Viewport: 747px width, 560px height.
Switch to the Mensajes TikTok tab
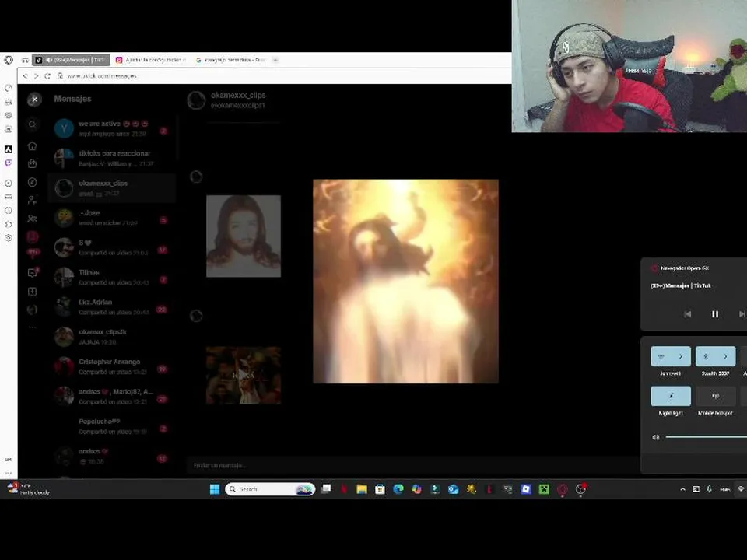coord(71,60)
